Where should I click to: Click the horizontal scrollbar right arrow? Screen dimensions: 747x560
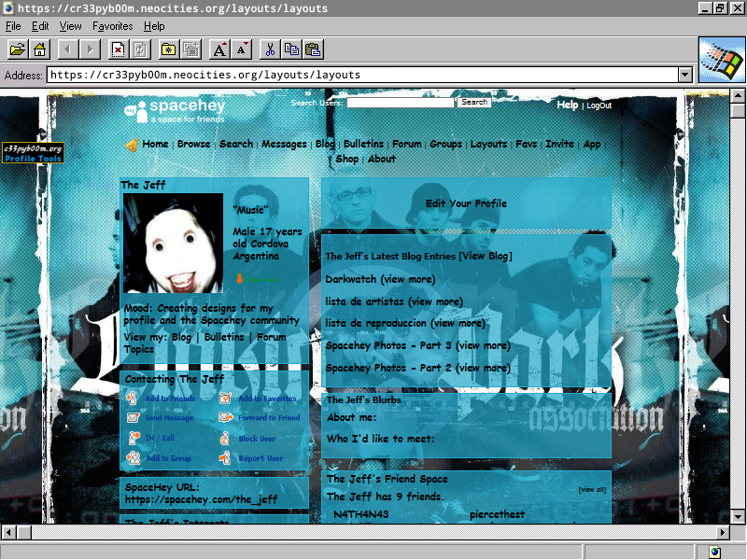(723, 532)
